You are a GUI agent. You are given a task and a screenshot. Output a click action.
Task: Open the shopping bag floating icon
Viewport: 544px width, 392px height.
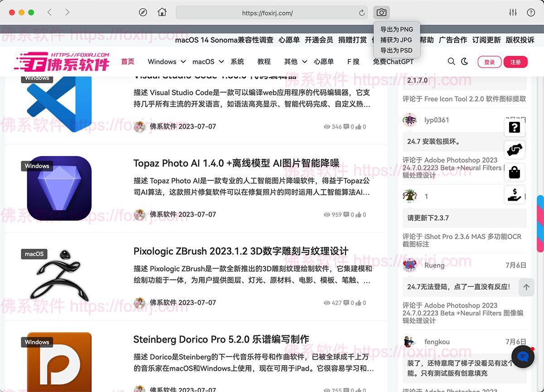tap(514, 172)
